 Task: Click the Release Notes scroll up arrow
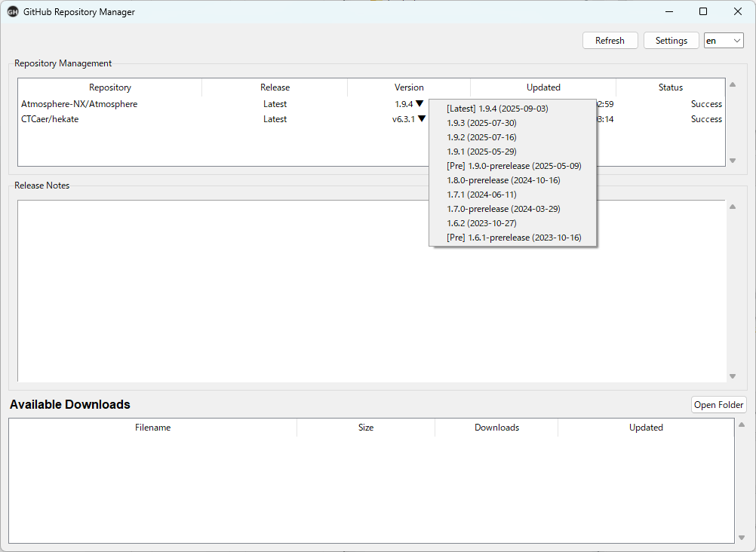pyautogui.click(x=733, y=207)
